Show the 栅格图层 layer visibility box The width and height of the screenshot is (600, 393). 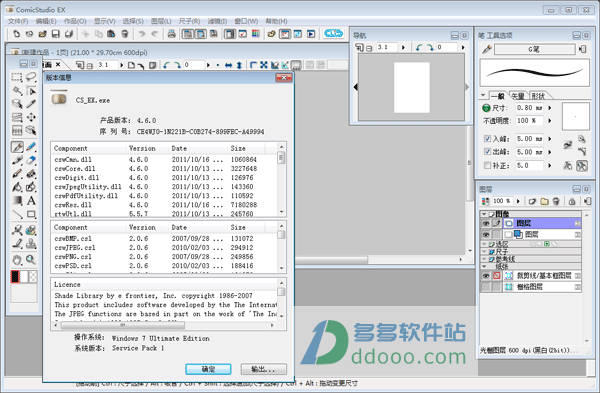(486, 287)
